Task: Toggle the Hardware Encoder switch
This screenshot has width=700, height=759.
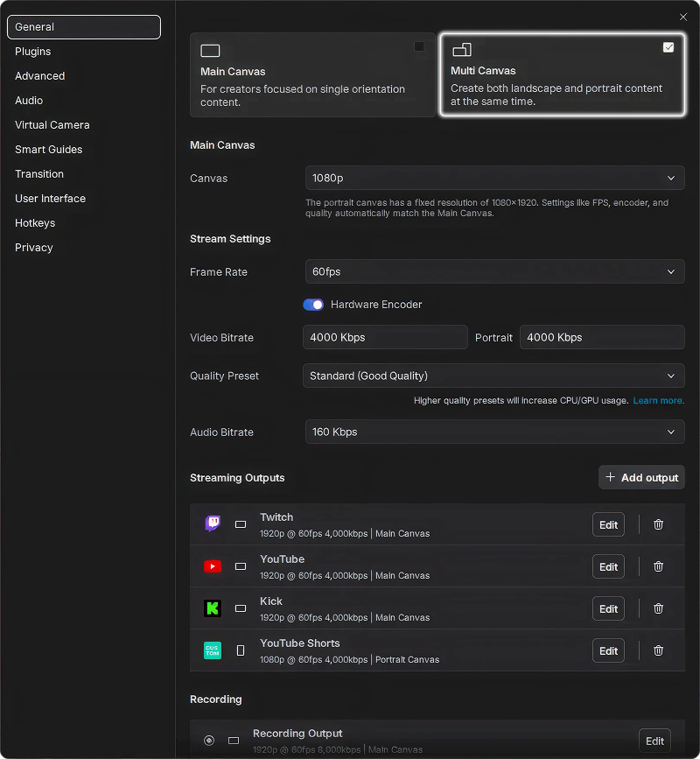Action: point(313,305)
